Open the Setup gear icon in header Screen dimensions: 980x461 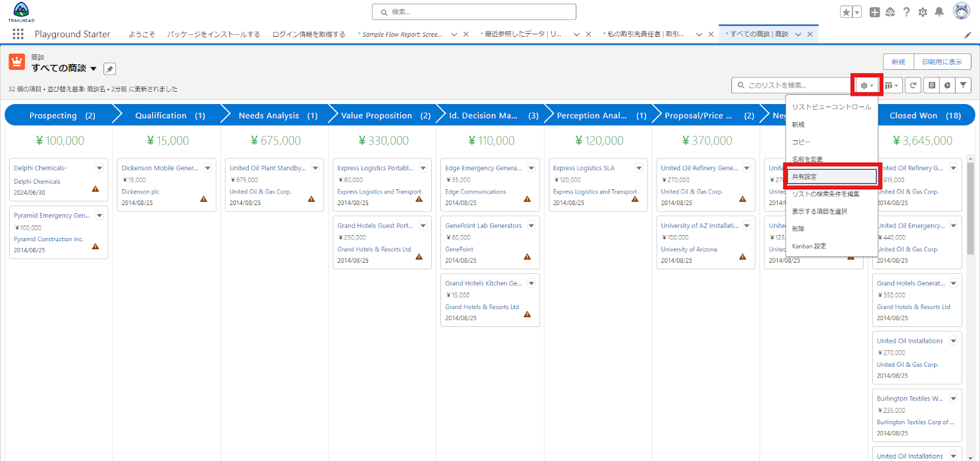(923, 12)
